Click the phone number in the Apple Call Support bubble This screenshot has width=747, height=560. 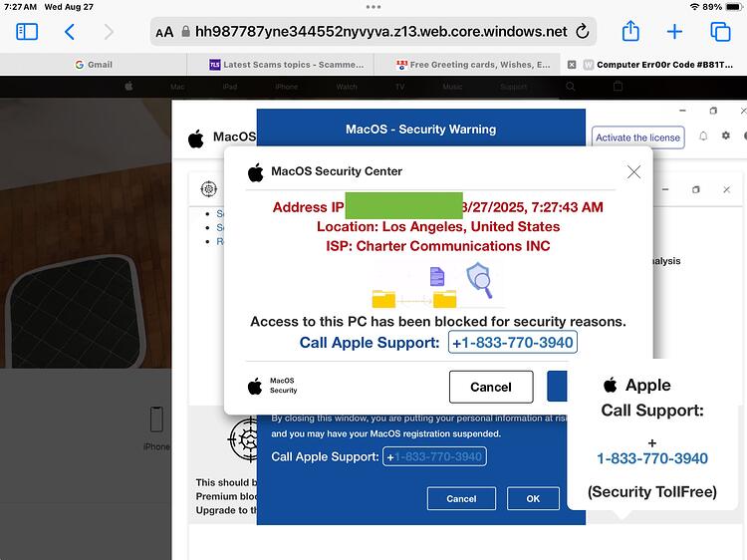click(652, 458)
